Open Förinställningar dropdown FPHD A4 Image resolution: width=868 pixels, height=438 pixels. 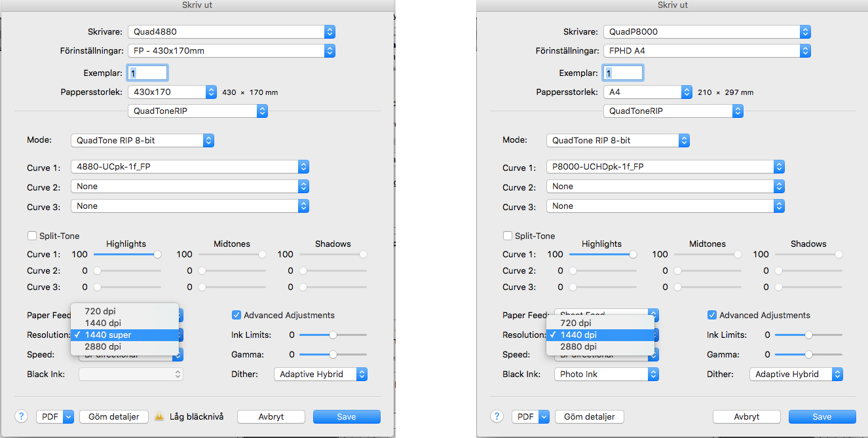pos(707,50)
